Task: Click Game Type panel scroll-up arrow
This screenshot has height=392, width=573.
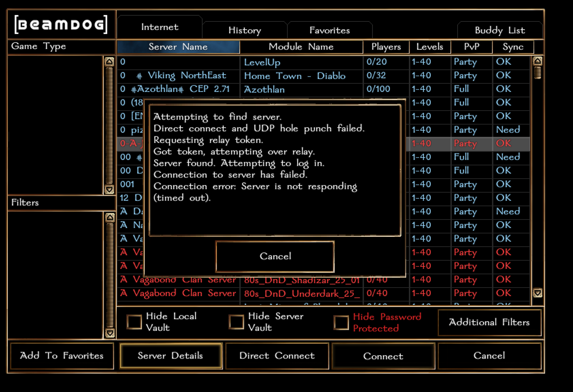Action: (109, 62)
